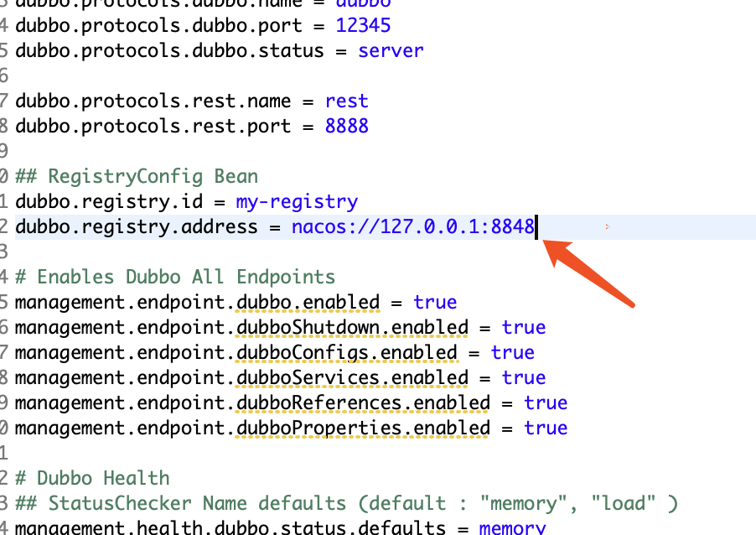The width and height of the screenshot is (756, 535).
Task: Select the rest port value 8888
Action: coord(347,127)
